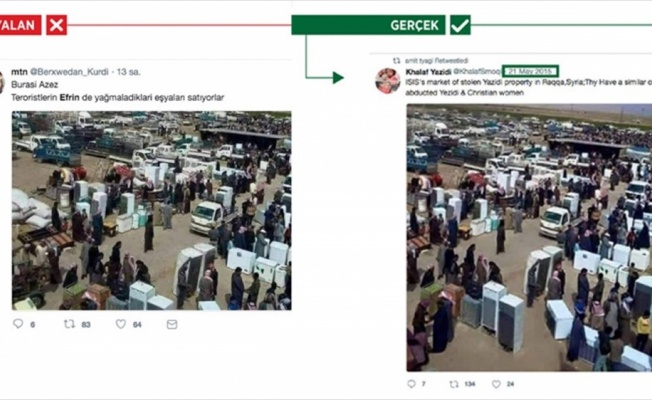Retweet the tweet by mtn
652x400 pixels.
tap(69, 324)
